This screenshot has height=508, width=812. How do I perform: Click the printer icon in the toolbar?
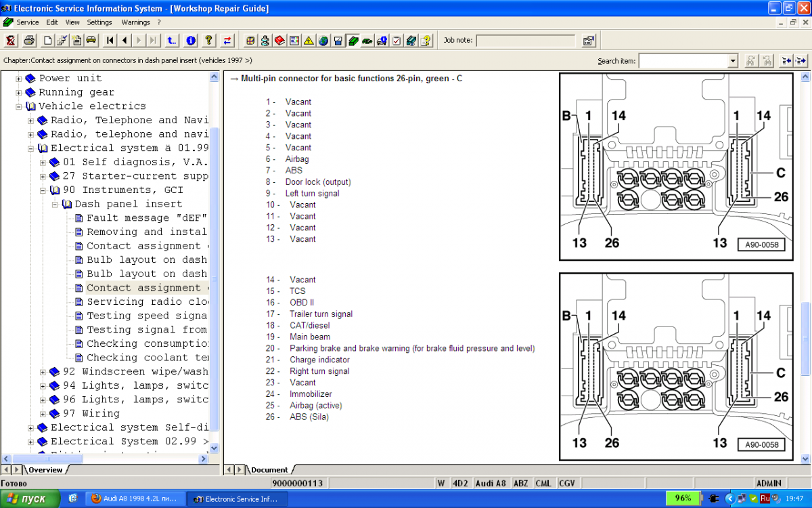29,41
